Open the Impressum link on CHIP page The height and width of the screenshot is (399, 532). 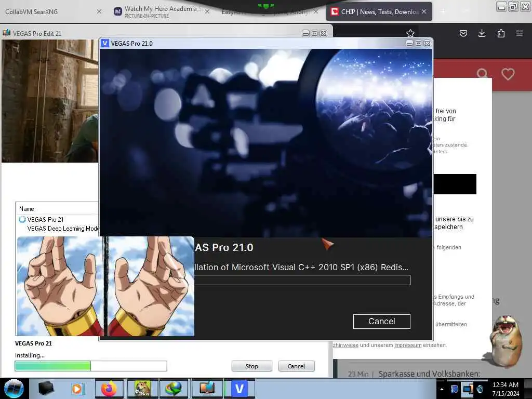click(408, 345)
